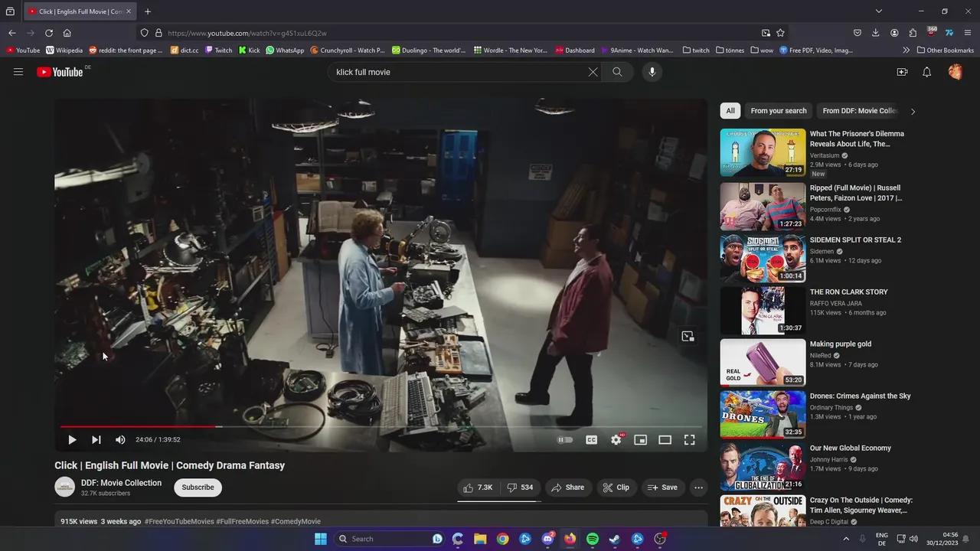The height and width of the screenshot is (551, 980).
Task: Open 'Drones: Crimes Against the Sky'
Action: click(x=861, y=396)
